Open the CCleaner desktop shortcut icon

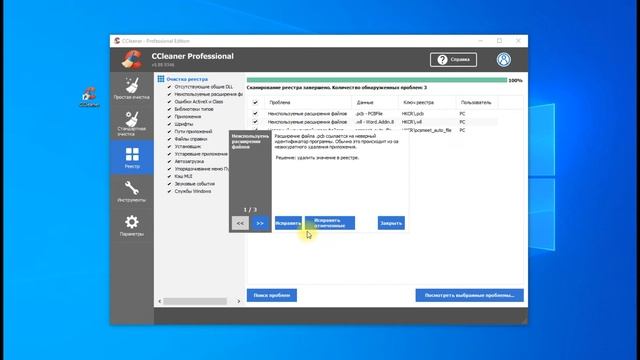coord(89,97)
